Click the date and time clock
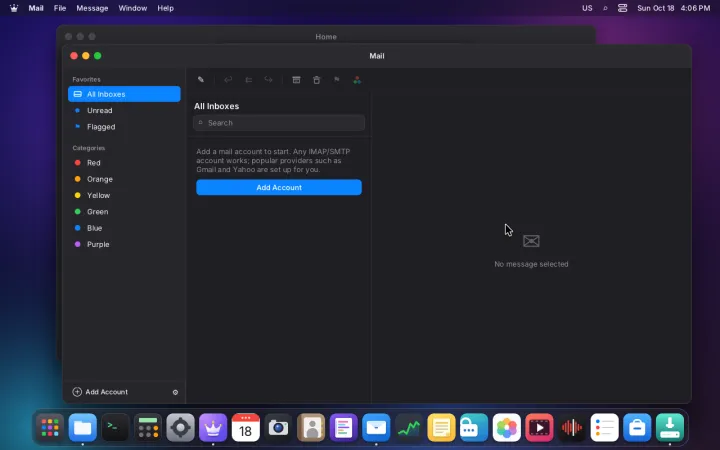This screenshot has width=720, height=450. tap(674, 8)
